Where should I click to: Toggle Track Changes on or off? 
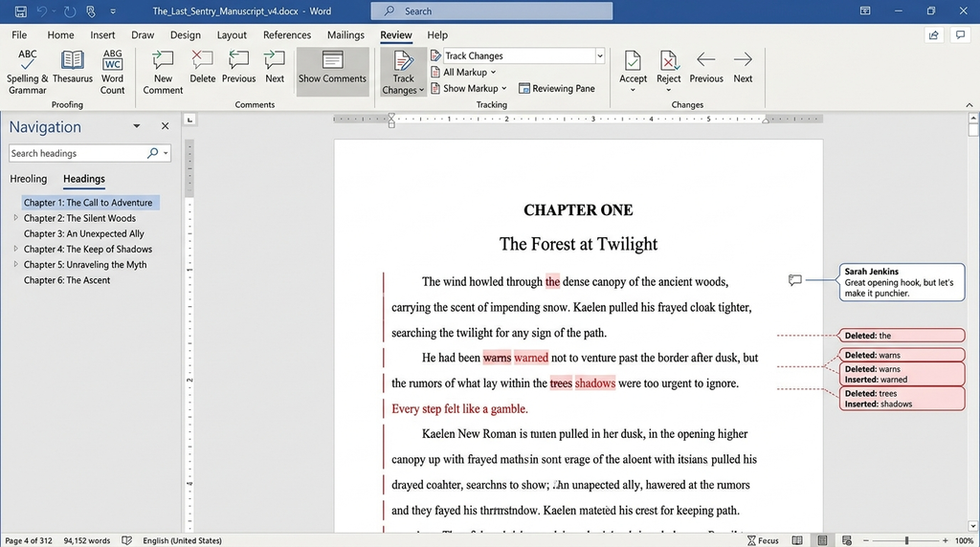pos(403,66)
